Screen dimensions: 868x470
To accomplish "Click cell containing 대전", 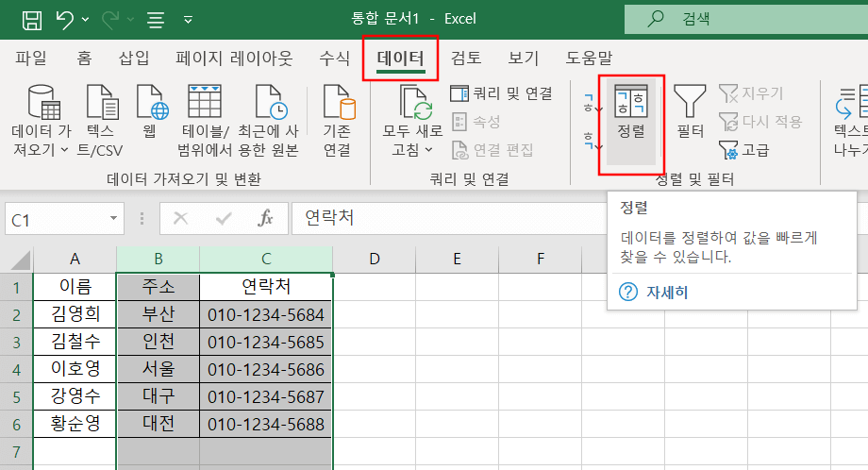I will [158, 424].
